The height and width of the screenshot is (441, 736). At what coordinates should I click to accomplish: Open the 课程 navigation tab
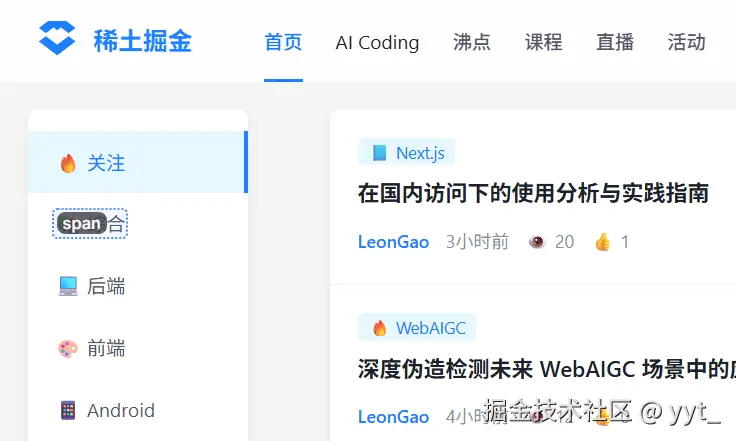[544, 42]
